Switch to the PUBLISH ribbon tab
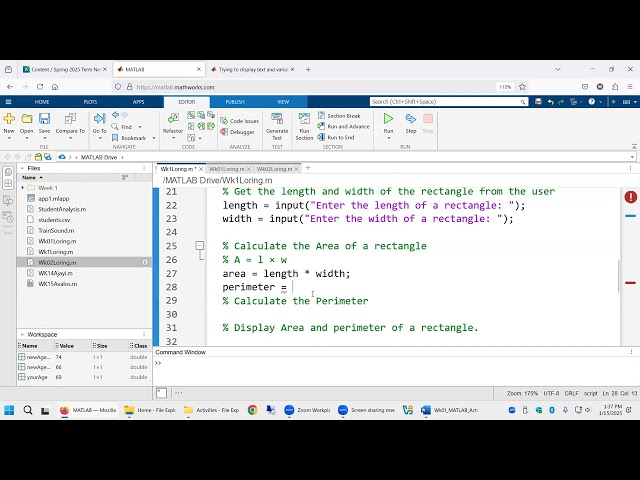The height and width of the screenshot is (480, 640). point(235,102)
